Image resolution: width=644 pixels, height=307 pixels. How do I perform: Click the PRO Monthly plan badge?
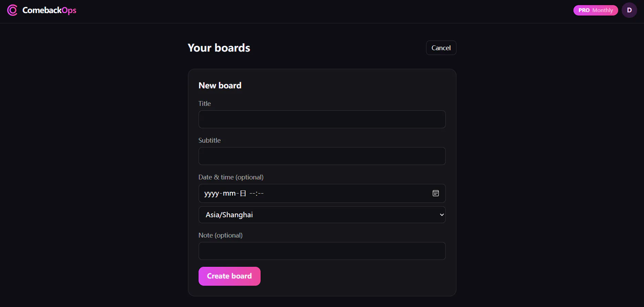595,10
